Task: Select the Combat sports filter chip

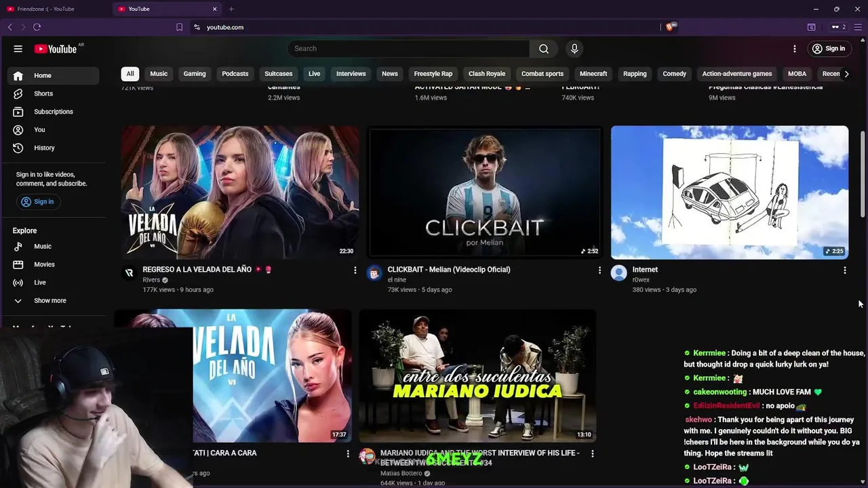Action: pos(542,74)
